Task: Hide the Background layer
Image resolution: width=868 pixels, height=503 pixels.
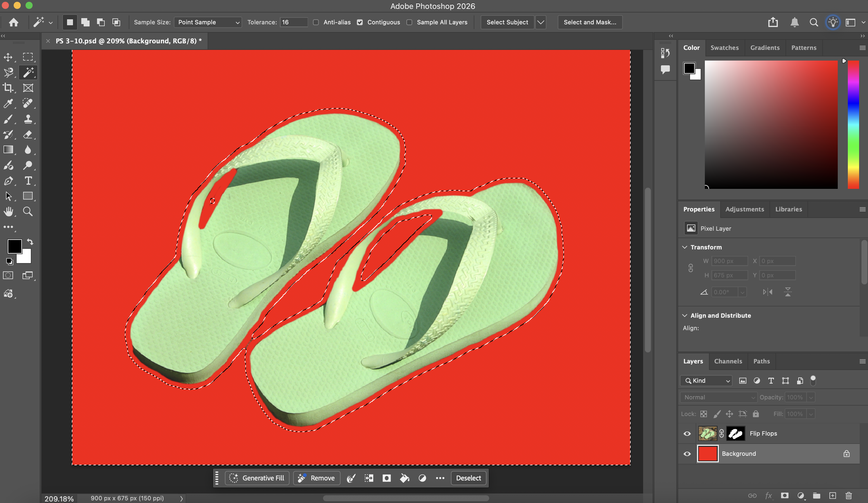Action: tap(687, 454)
